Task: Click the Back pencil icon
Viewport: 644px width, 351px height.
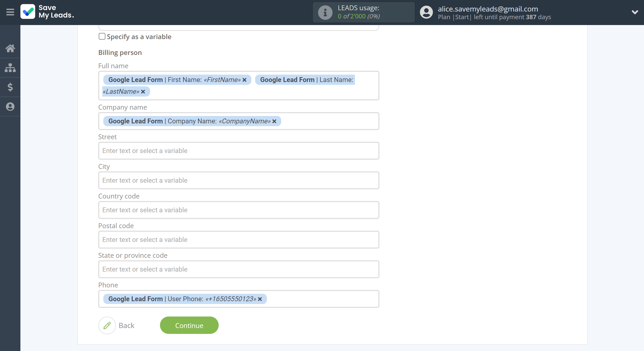Action: (x=107, y=325)
